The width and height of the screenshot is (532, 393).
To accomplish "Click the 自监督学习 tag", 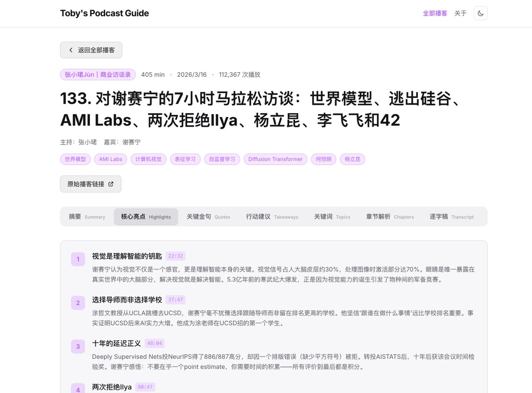I will [x=222, y=159].
